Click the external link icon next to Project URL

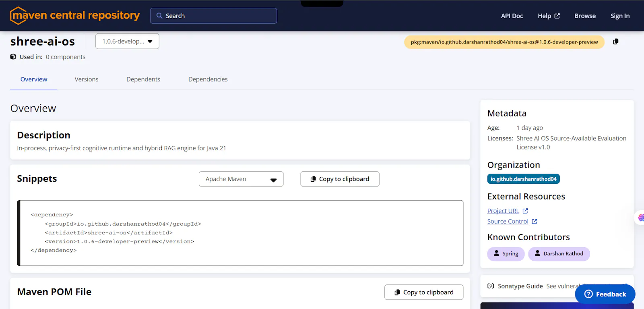tap(525, 211)
